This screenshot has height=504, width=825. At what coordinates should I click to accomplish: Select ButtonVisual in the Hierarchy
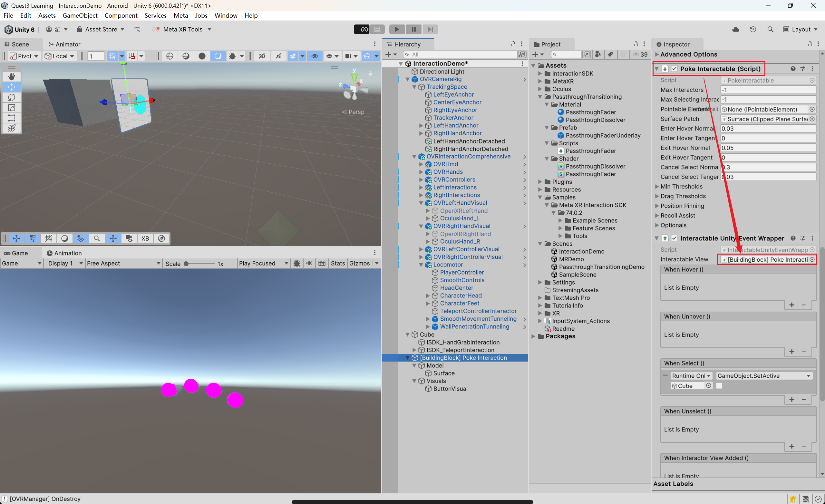click(450, 389)
